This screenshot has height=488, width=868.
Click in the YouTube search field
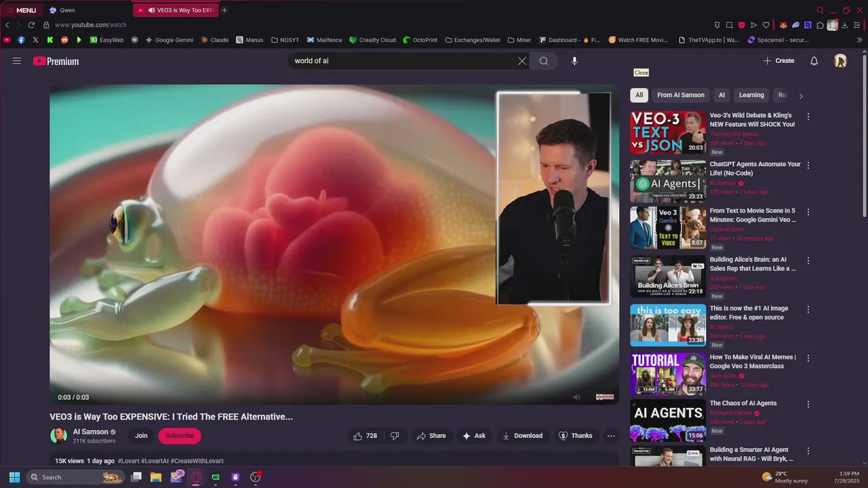(403, 61)
